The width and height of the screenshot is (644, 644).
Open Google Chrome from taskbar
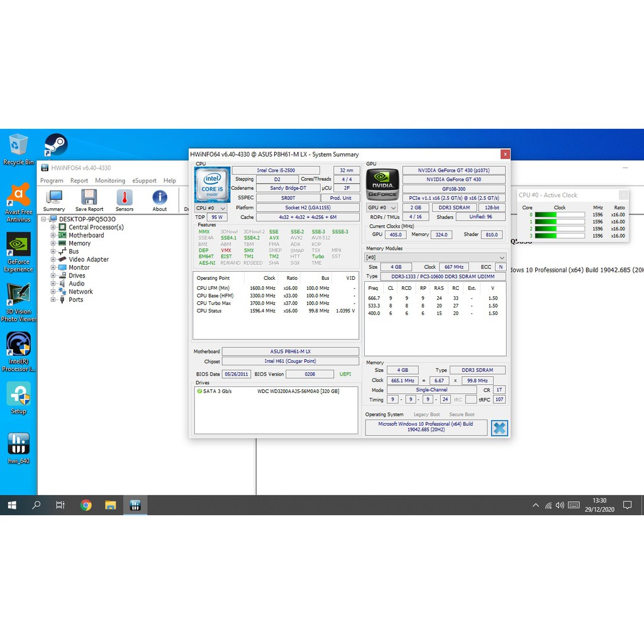pos(86,505)
